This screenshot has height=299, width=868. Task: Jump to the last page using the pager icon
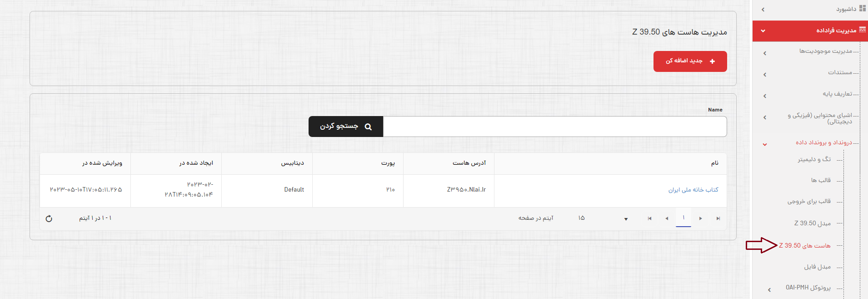pos(649,219)
